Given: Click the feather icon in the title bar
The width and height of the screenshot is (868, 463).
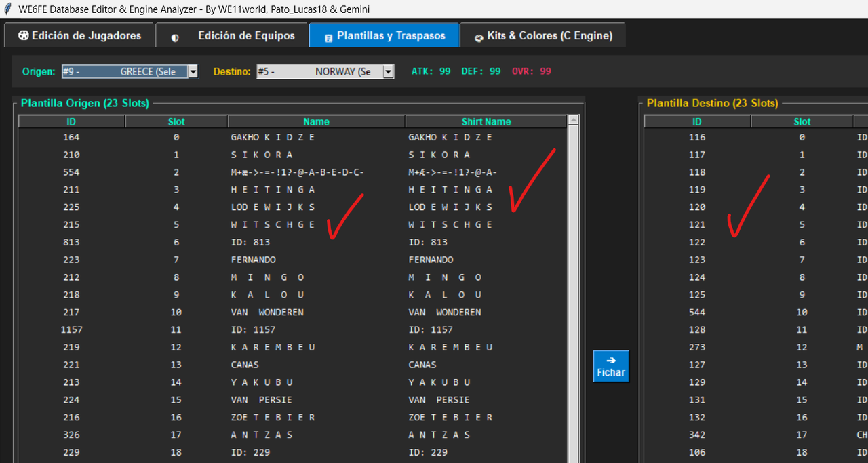Looking at the screenshot, I should click(8, 9).
